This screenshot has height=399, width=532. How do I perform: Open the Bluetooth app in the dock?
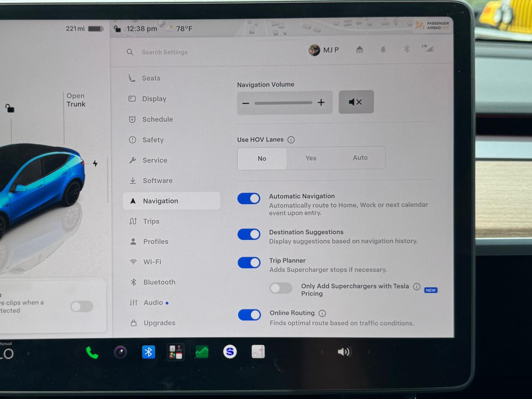click(148, 352)
